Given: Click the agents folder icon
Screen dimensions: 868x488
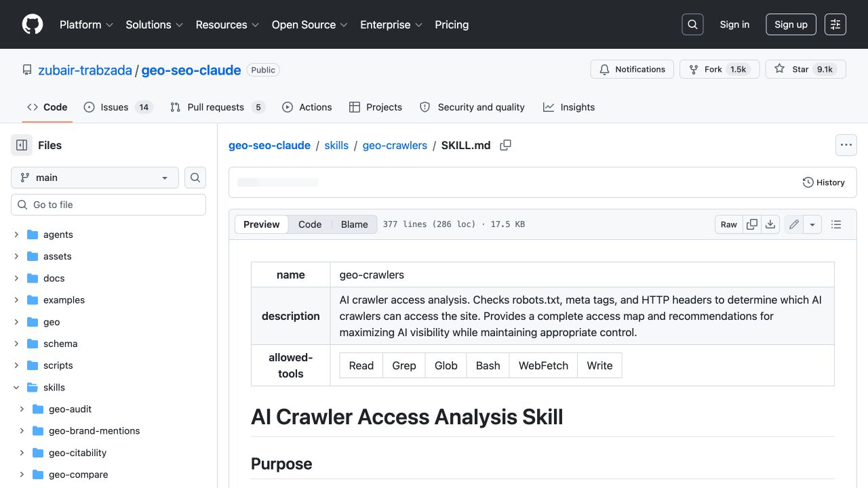Looking at the screenshot, I should pyautogui.click(x=33, y=235).
